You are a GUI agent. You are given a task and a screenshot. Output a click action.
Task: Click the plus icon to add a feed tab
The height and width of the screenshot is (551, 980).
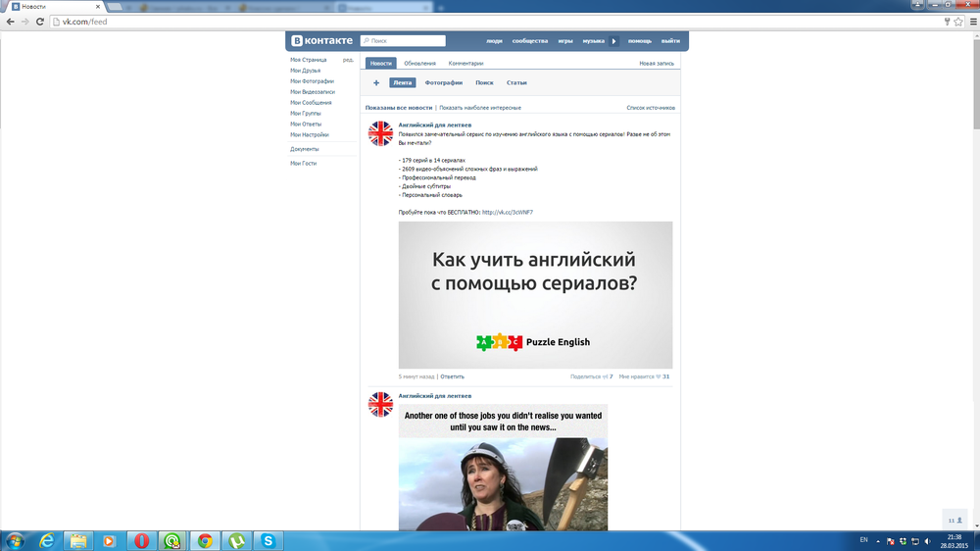376,82
